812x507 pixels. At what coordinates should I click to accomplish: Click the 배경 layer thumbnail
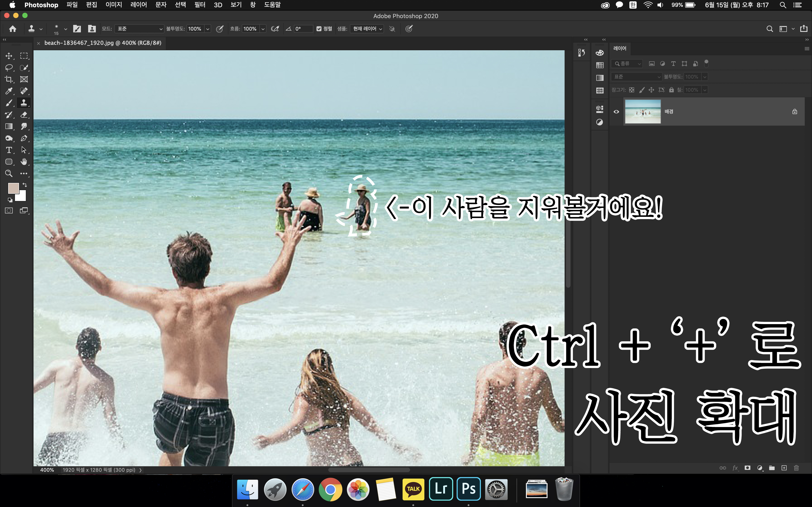(643, 112)
